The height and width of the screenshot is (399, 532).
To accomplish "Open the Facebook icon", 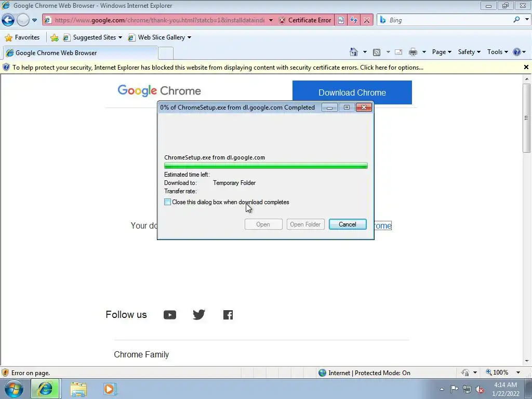I will pyautogui.click(x=228, y=315).
